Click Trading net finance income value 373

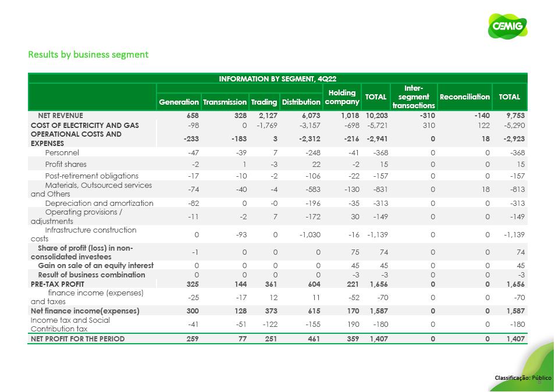click(x=271, y=311)
